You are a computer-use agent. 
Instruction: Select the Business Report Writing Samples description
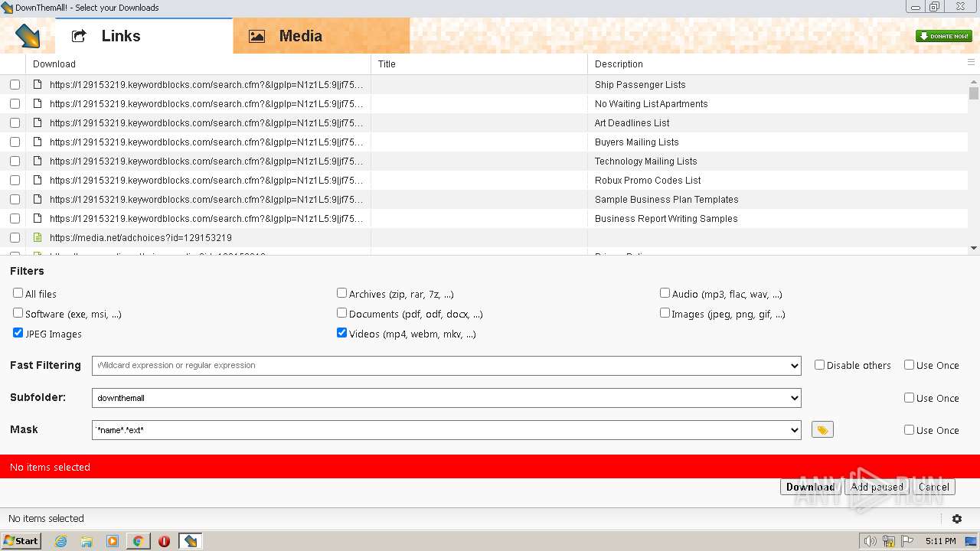point(666,218)
